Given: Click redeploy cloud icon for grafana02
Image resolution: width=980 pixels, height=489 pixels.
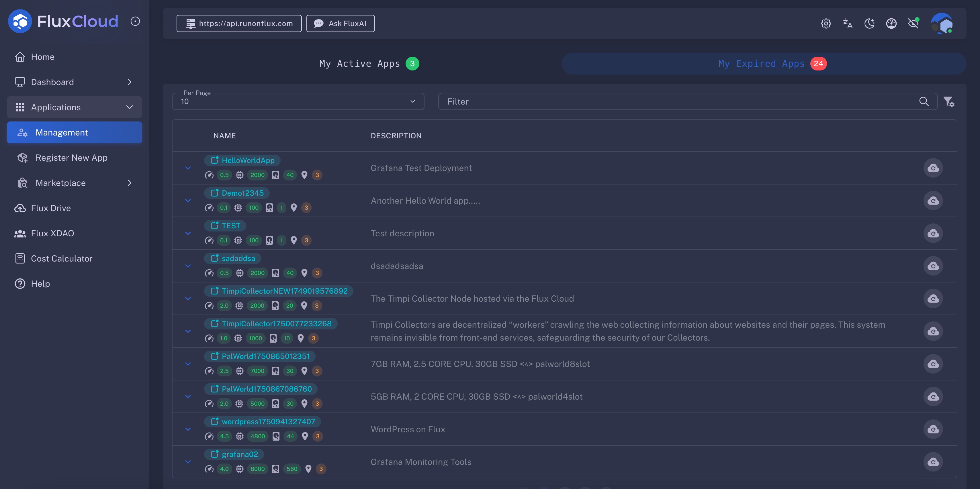Looking at the screenshot, I should coord(933,462).
